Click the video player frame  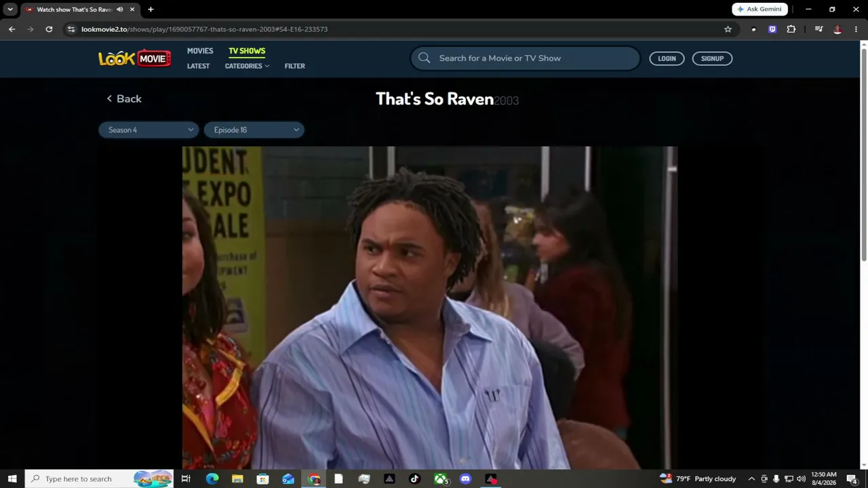click(x=430, y=308)
